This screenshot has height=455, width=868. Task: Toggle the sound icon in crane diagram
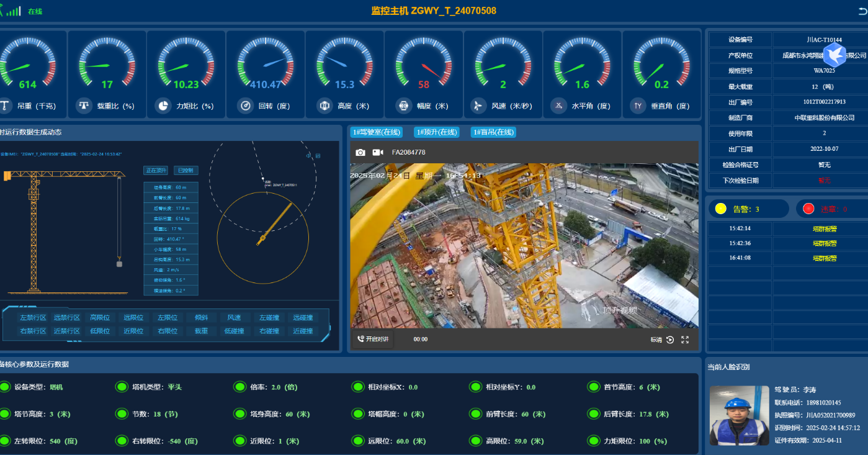[x=308, y=156]
